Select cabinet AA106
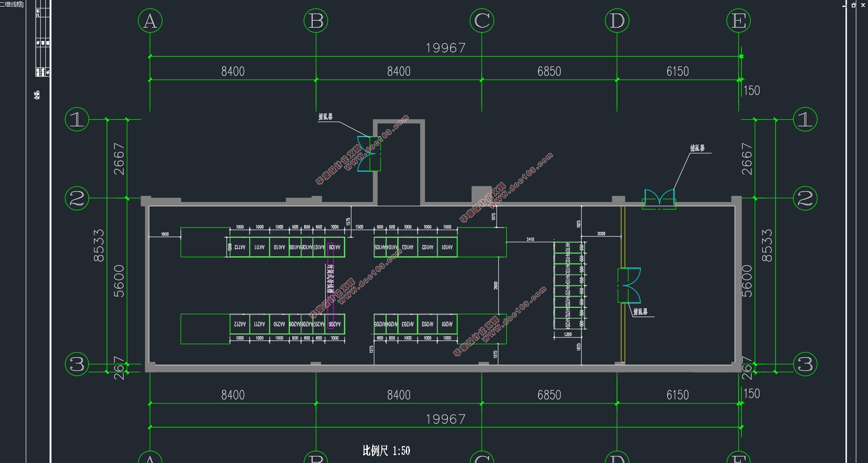The width and height of the screenshot is (868, 463). (x=335, y=247)
